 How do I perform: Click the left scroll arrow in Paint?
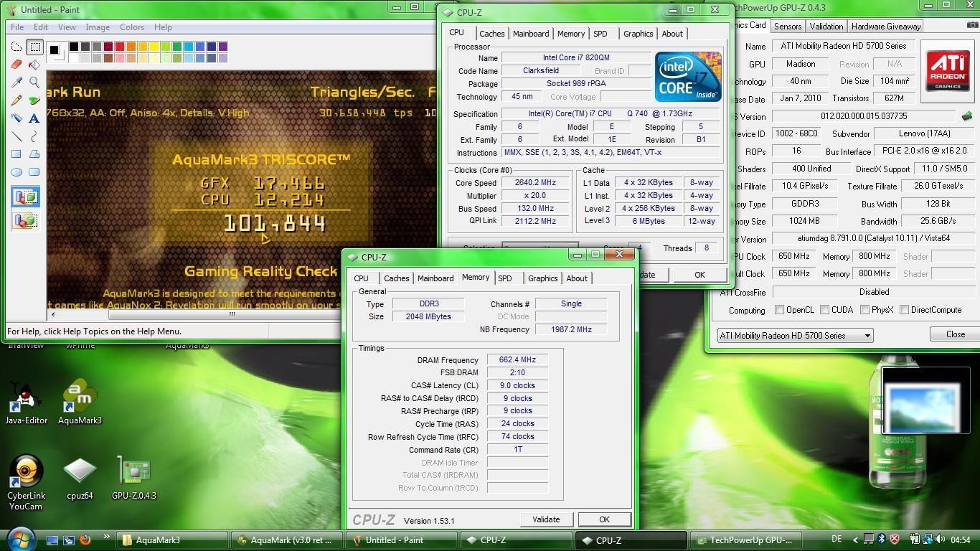52,314
